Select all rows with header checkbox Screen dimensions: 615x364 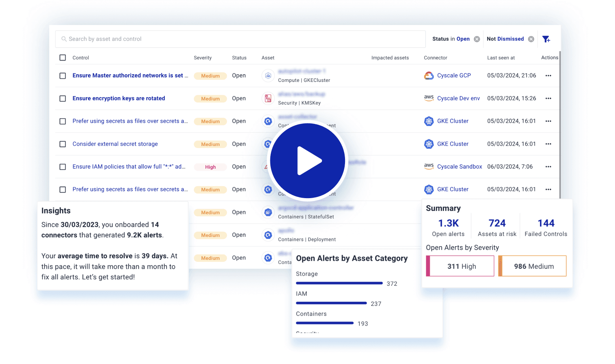coord(63,58)
